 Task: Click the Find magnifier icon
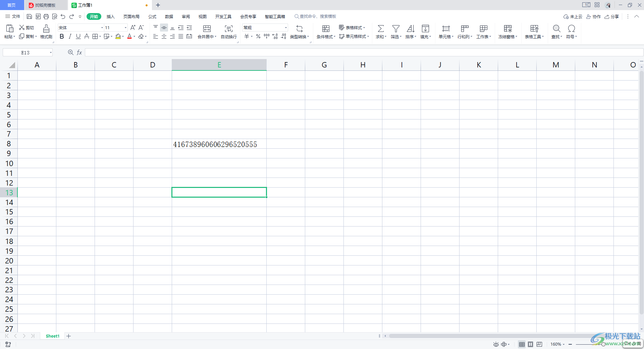(556, 29)
